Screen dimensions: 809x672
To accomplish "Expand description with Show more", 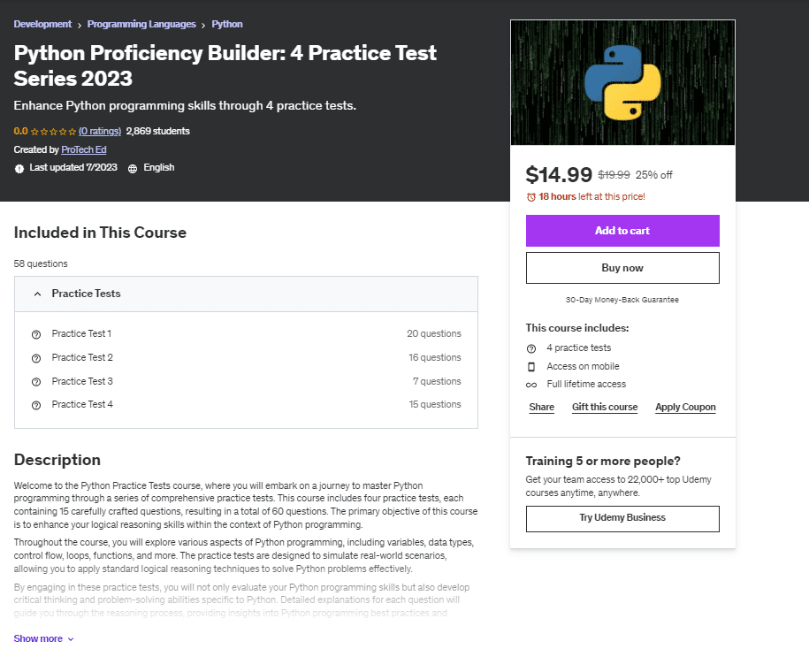I will (x=43, y=638).
